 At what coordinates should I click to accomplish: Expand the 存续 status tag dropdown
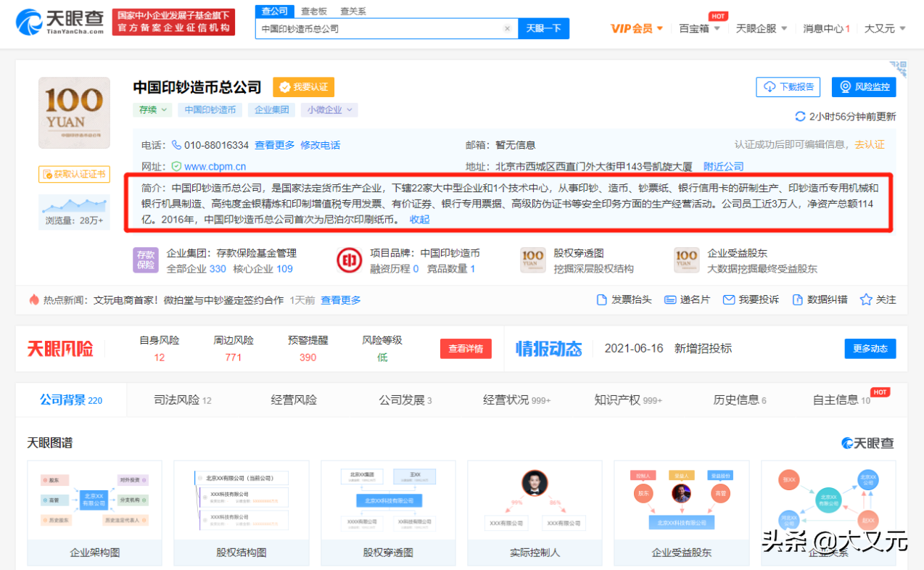click(152, 110)
